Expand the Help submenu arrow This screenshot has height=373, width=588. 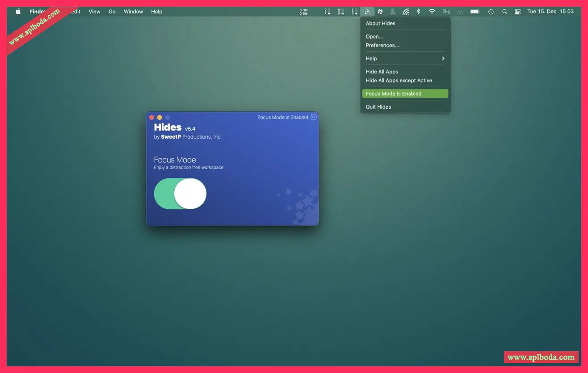point(443,59)
